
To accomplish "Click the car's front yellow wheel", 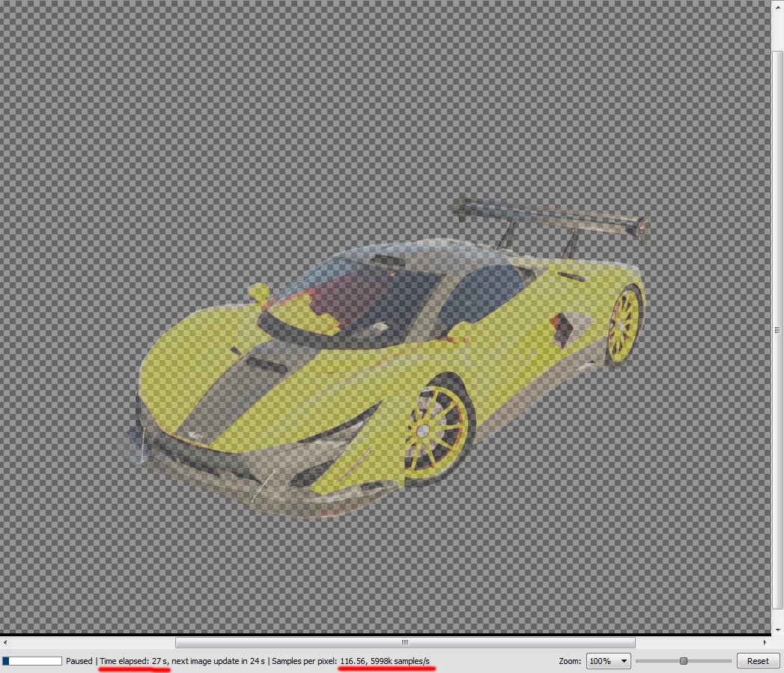I will pyautogui.click(x=435, y=430).
